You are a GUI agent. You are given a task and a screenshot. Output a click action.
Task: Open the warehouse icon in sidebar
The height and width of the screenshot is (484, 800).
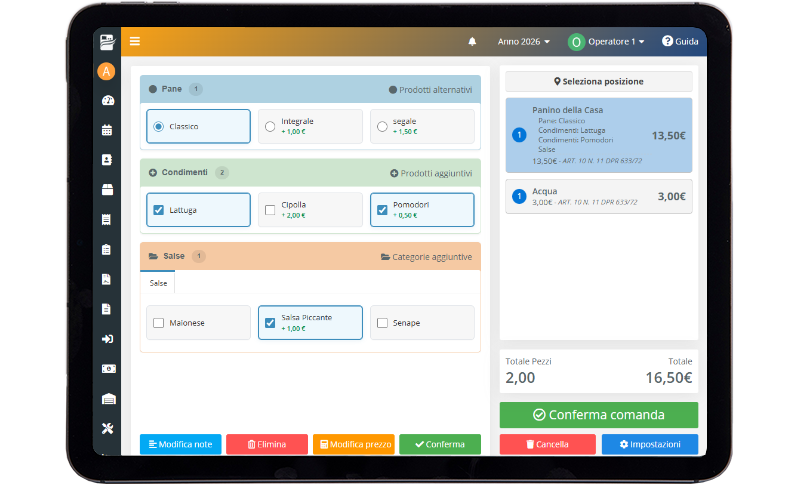108,399
